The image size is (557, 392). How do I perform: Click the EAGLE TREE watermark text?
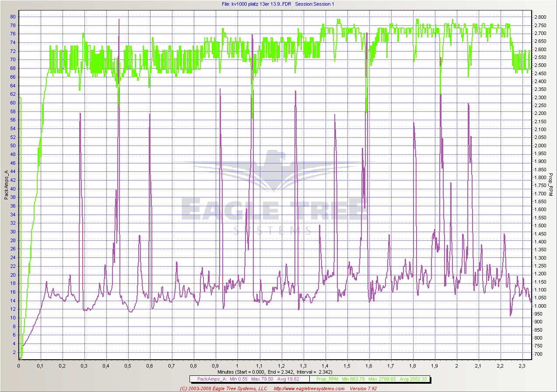click(x=274, y=210)
